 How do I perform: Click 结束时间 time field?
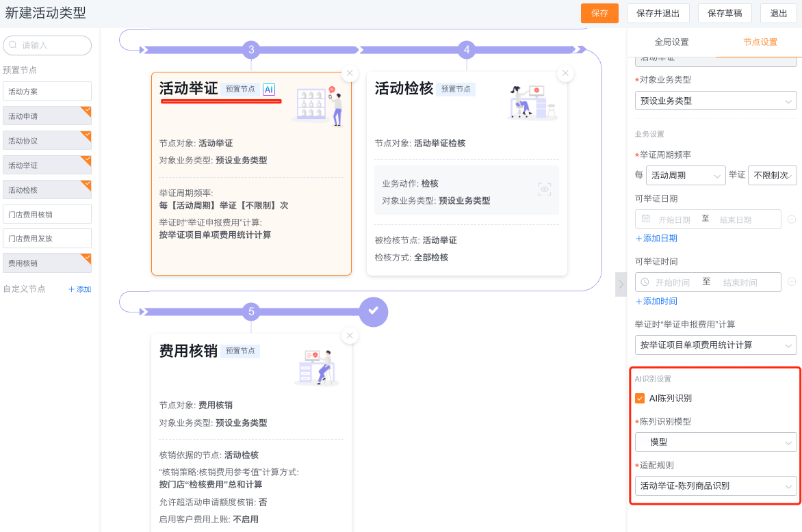click(740, 282)
